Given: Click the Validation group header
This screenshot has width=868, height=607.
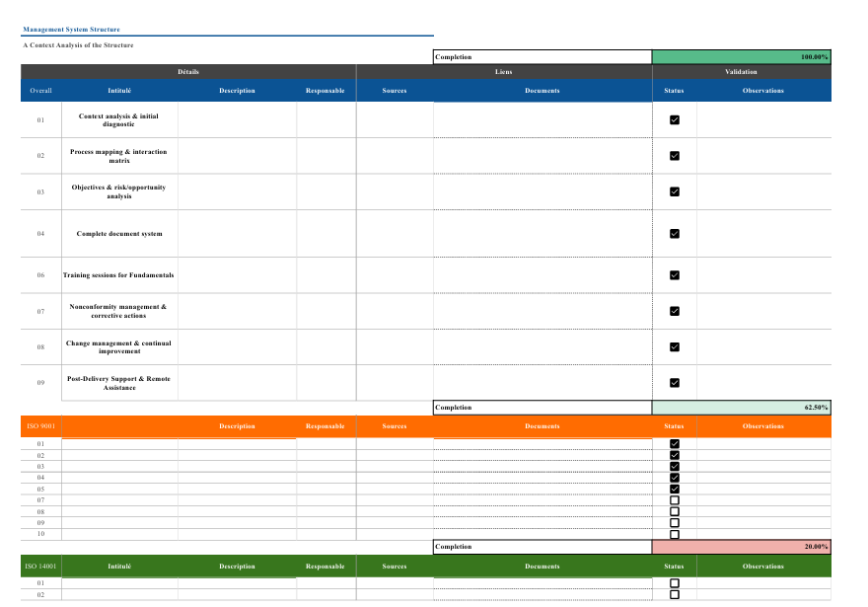Looking at the screenshot, I should (x=741, y=72).
